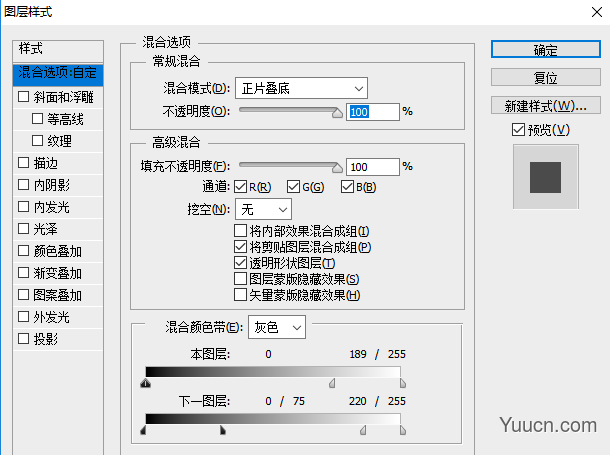Viewport: 610px width, 455px height.
Task: Select 混合选项:自定 in the styles list
Action: 59,73
